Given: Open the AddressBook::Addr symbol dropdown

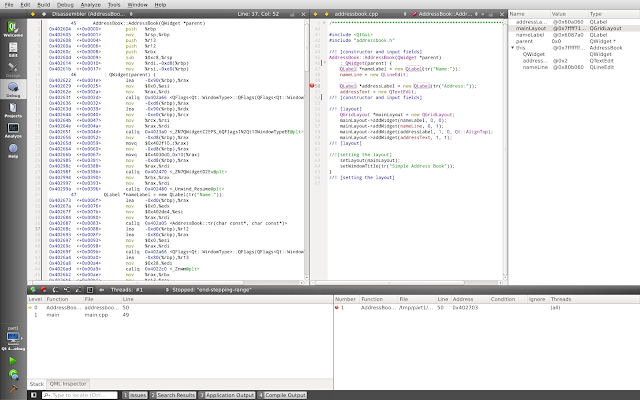Looking at the screenshot, I should [x=444, y=14].
